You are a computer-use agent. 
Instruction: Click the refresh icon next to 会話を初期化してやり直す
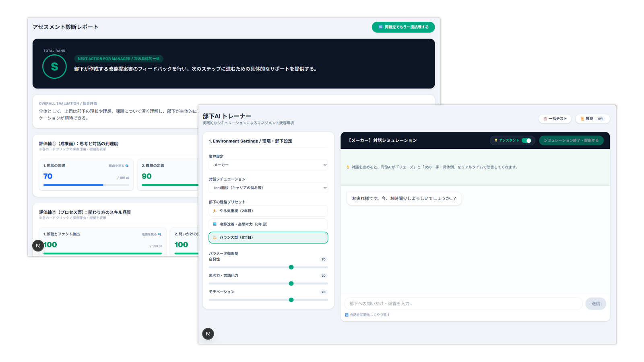(347, 315)
